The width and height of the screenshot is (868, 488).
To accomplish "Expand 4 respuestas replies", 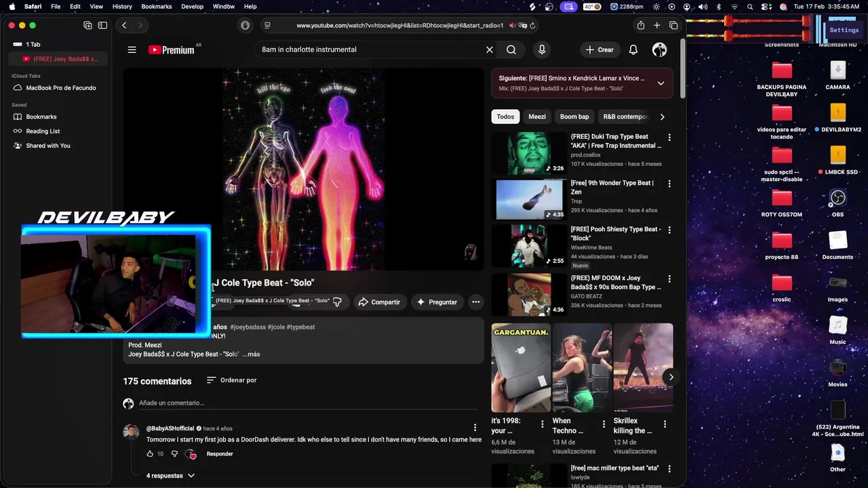I will click(170, 476).
